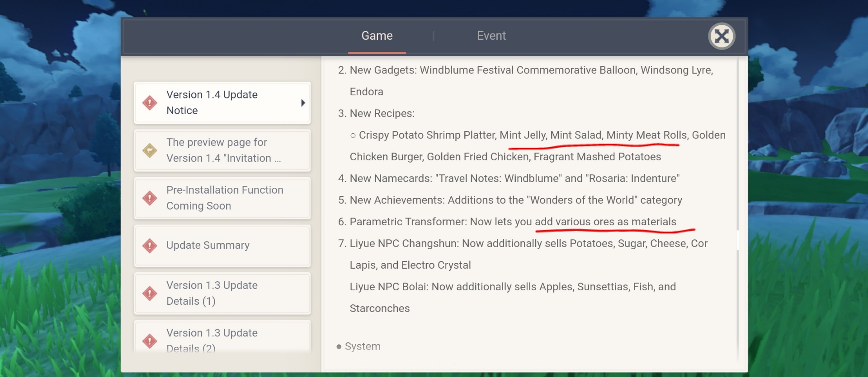Click the underlined Mint Salad recipe text
This screenshot has width=868, height=377.
coord(576,135)
